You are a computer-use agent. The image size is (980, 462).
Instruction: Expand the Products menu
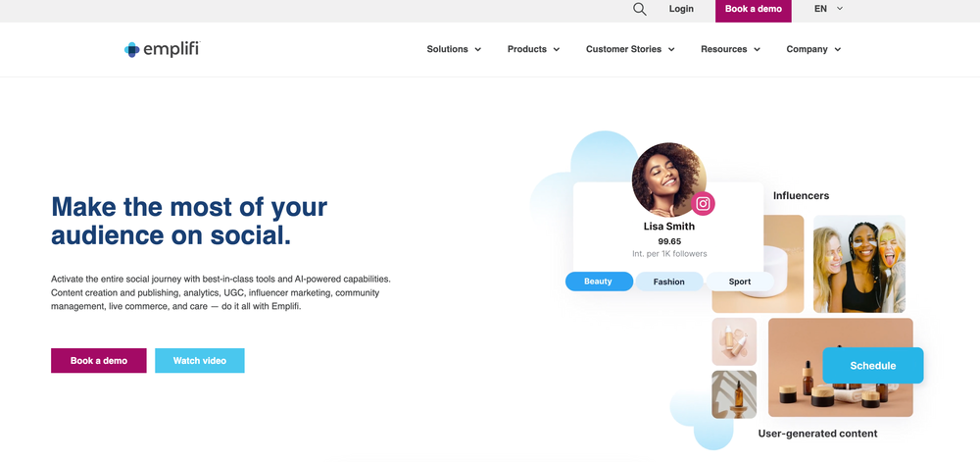533,49
